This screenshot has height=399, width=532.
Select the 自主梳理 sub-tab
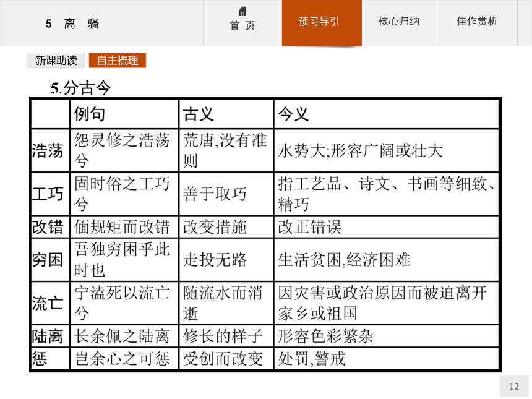(118, 61)
